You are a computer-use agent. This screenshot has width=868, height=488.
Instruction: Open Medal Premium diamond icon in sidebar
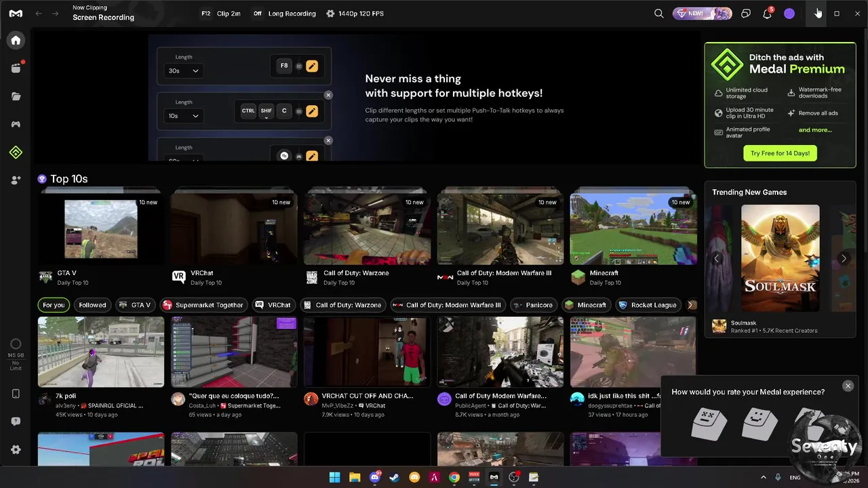point(16,152)
